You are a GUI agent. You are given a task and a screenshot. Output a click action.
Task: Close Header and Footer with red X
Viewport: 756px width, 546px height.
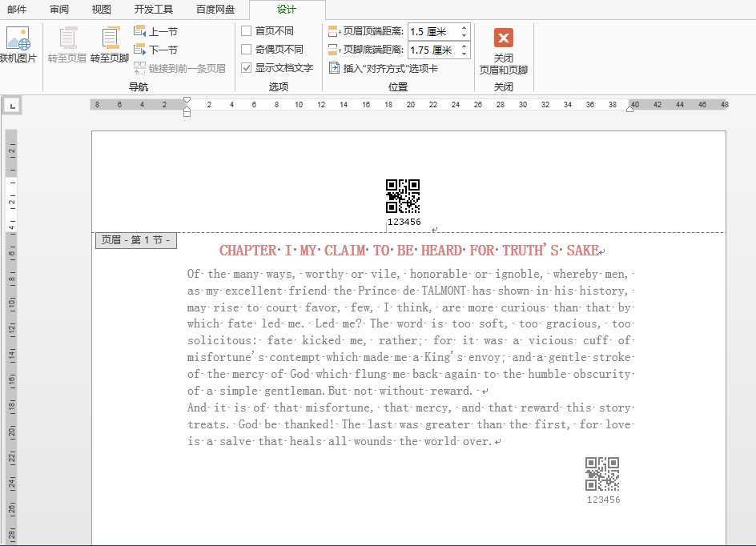pyautogui.click(x=504, y=38)
